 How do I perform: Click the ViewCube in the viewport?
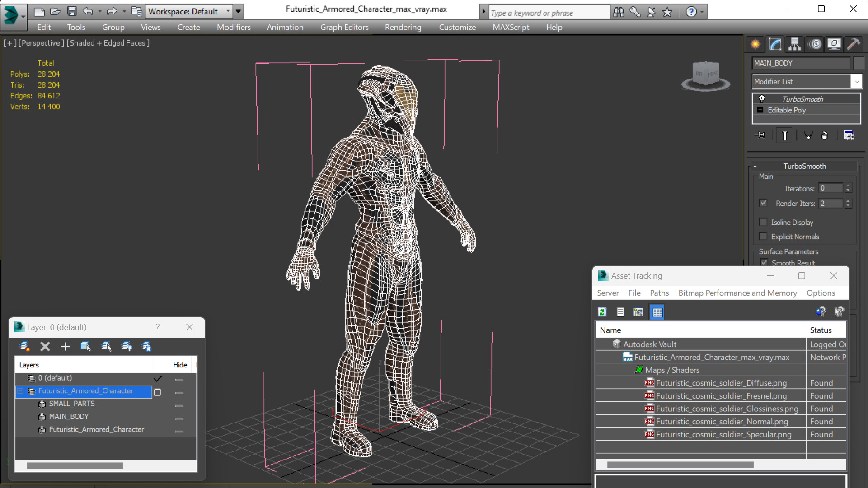[705, 75]
